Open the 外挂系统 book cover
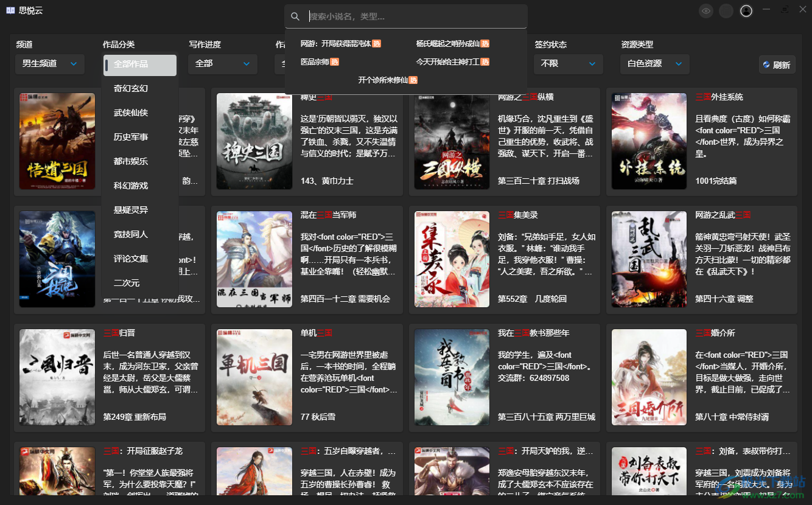Viewport: 812px width, 505px height. point(649,141)
